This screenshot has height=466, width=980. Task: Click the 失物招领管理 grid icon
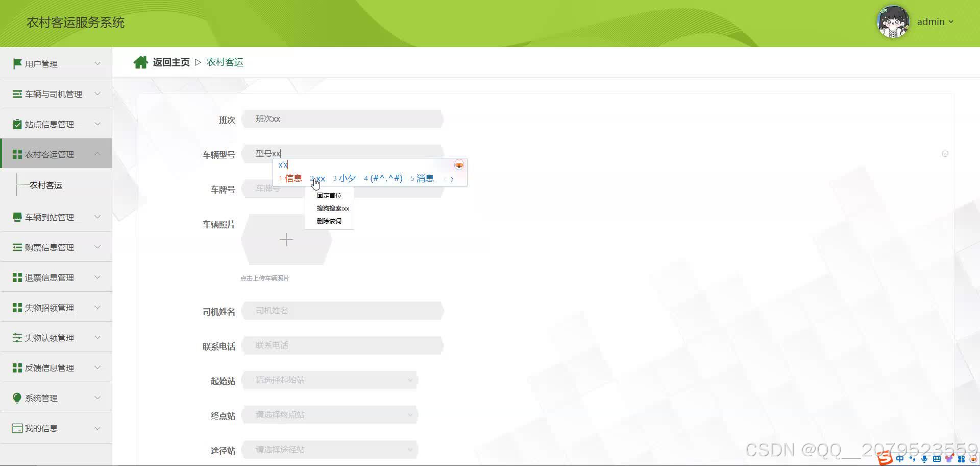17,308
